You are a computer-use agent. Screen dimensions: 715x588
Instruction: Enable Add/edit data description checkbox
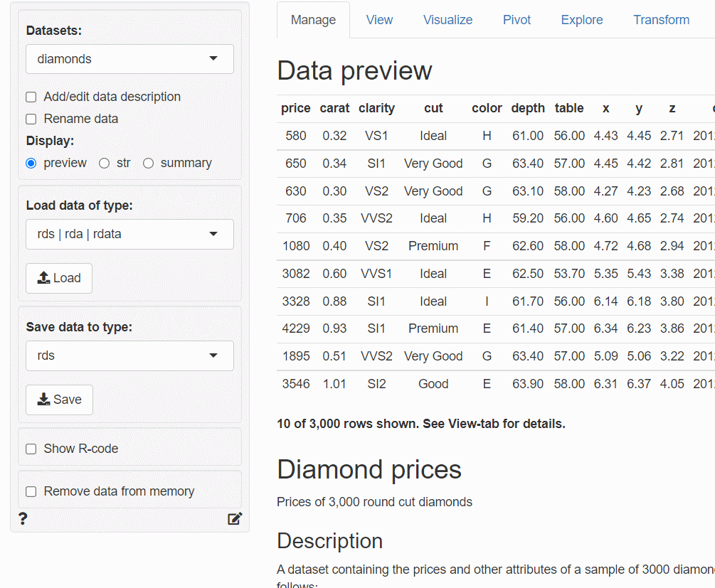31,97
